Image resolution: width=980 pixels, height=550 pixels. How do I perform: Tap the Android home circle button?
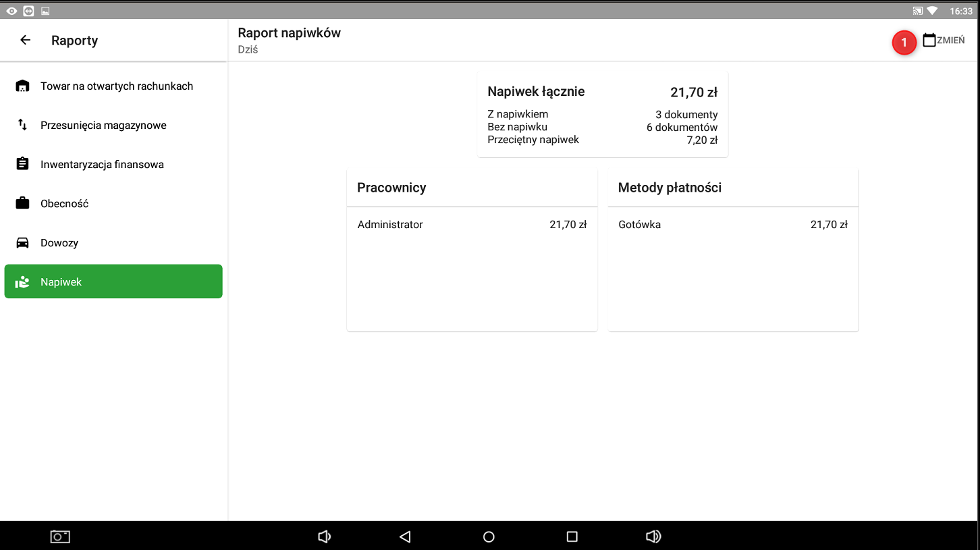pyautogui.click(x=489, y=537)
